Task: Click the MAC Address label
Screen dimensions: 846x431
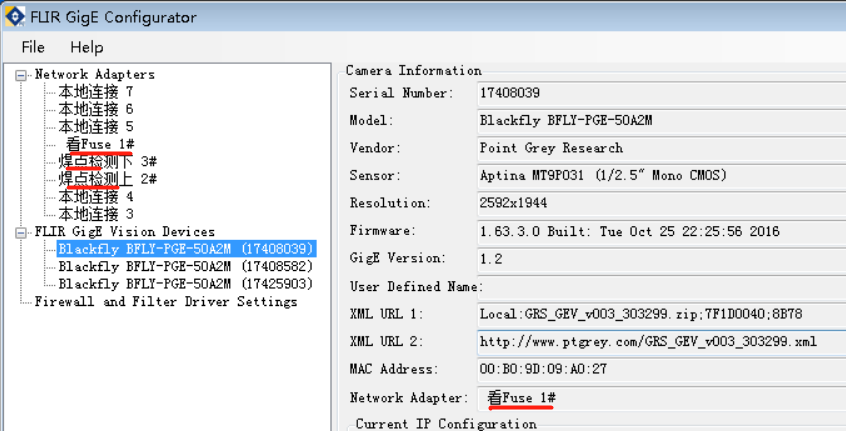Action: (394, 370)
